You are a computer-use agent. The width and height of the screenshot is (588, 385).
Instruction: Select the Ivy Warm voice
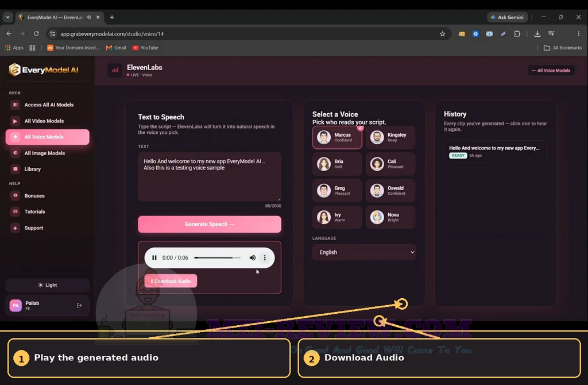(x=337, y=217)
